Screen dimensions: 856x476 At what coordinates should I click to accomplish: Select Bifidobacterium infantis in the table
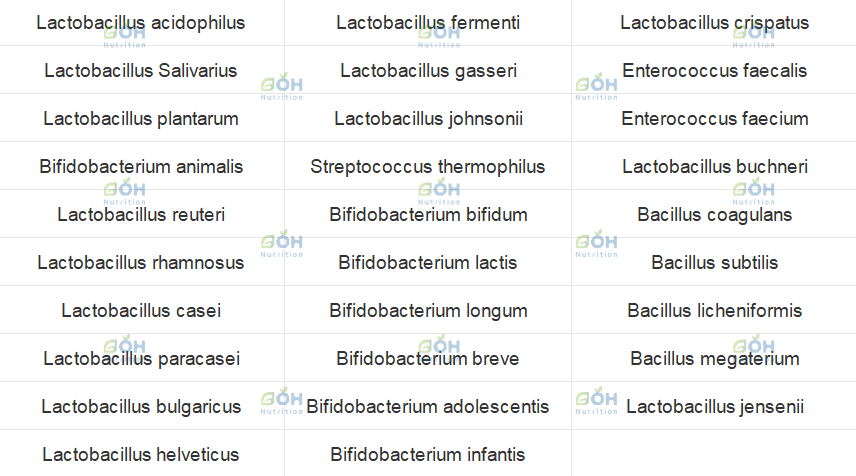pos(428,455)
